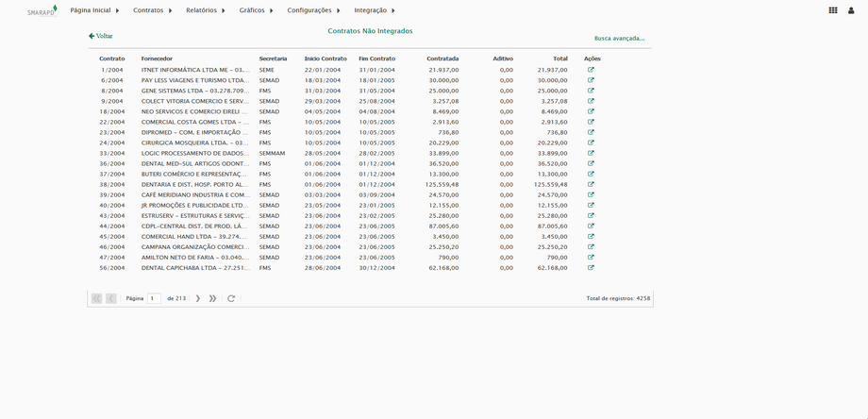Viewport: 868px width, 419px height.
Task: Open Busca avançada search link
Action: [x=620, y=39]
